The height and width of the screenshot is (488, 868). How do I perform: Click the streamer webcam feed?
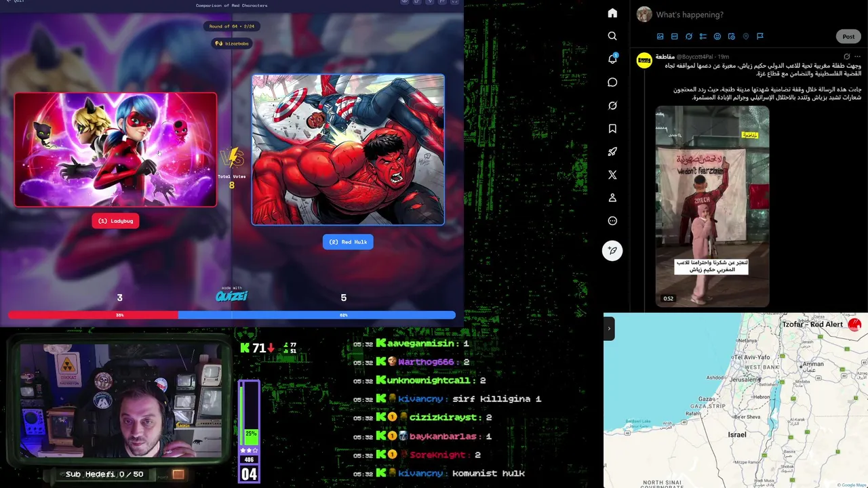point(121,400)
